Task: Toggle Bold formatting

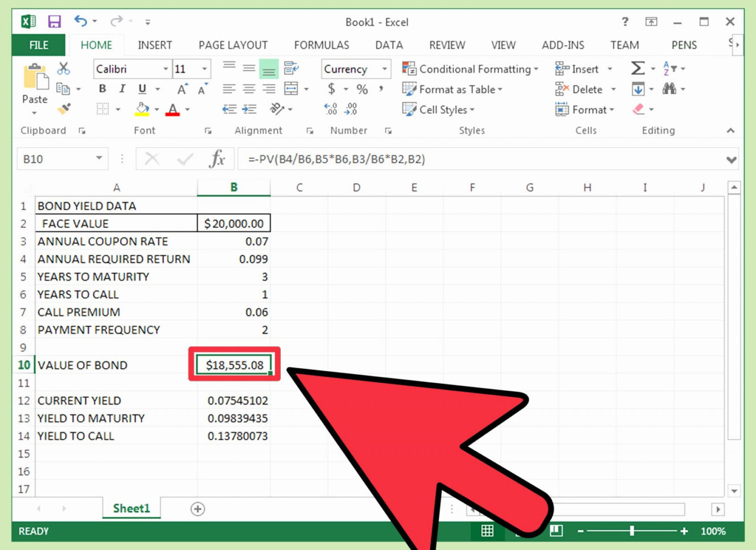Action: click(x=102, y=89)
